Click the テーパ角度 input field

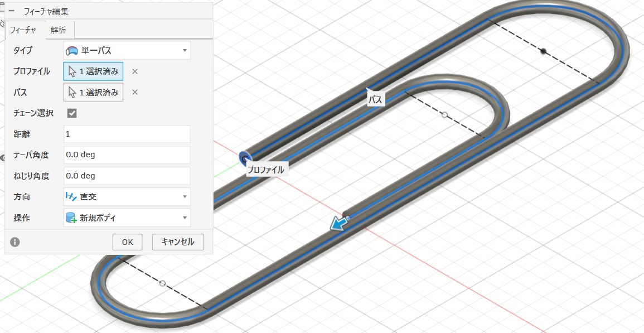point(127,155)
